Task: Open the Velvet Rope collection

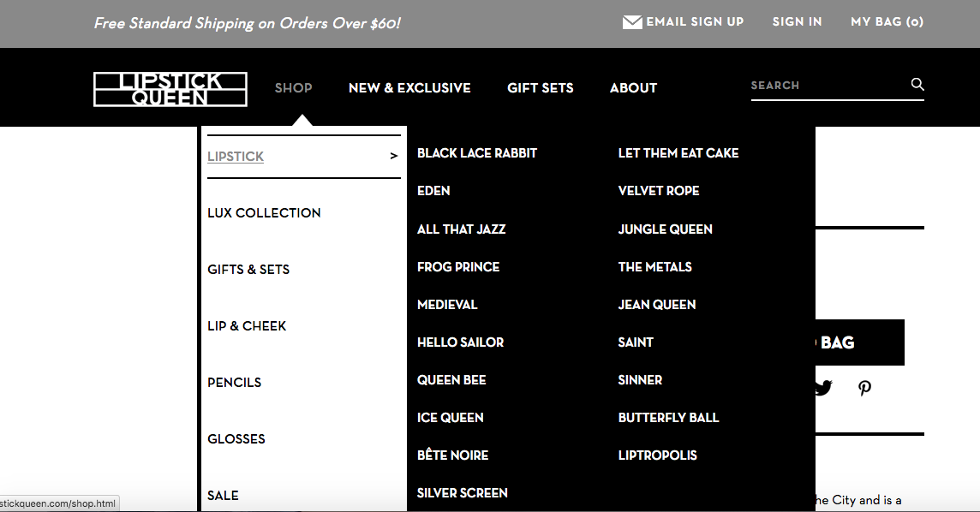Action: pyautogui.click(x=659, y=191)
